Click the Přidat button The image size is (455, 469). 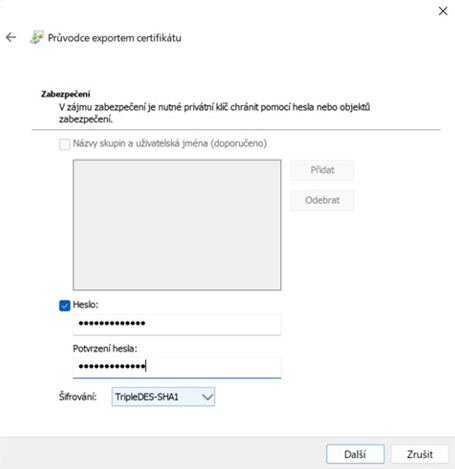tap(322, 170)
